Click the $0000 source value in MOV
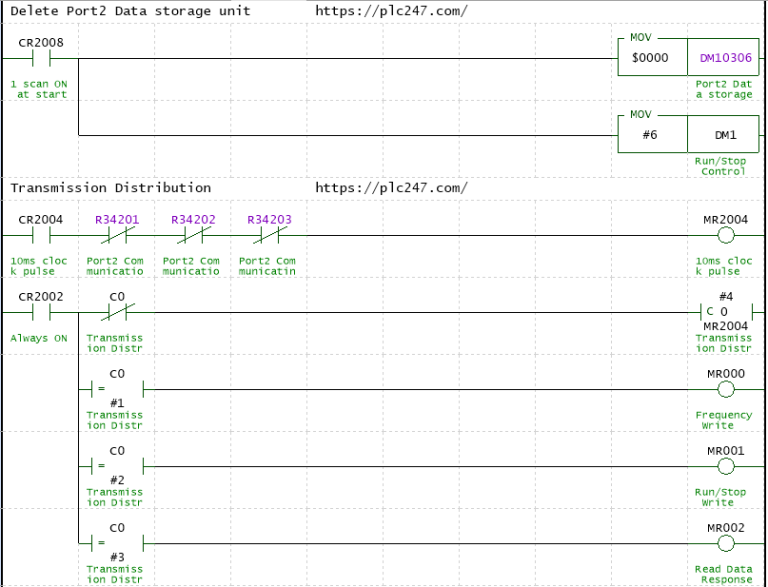The height and width of the screenshot is (587, 768). pos(651,58)
